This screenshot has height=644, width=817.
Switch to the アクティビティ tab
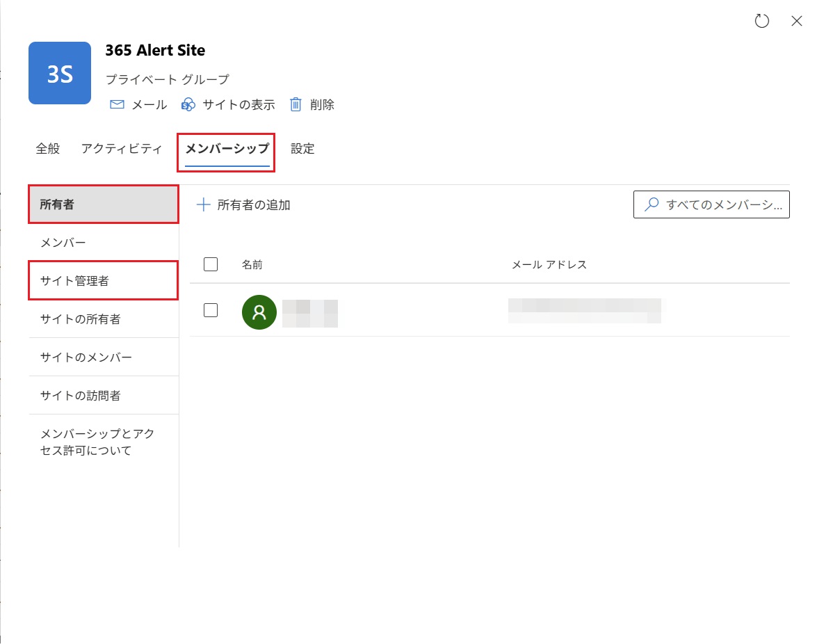click(x=122, y=149)
